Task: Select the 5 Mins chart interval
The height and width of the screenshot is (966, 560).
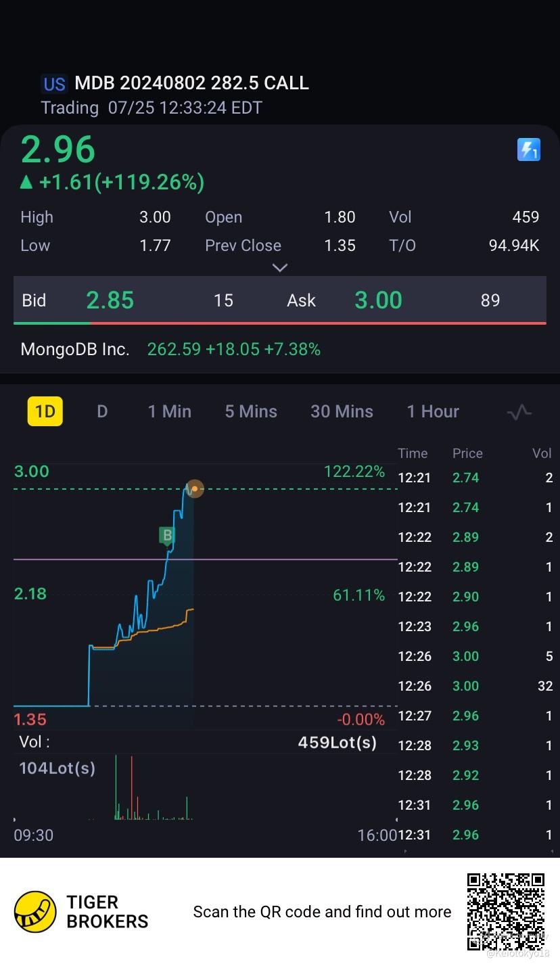Action: click(251, 411)
